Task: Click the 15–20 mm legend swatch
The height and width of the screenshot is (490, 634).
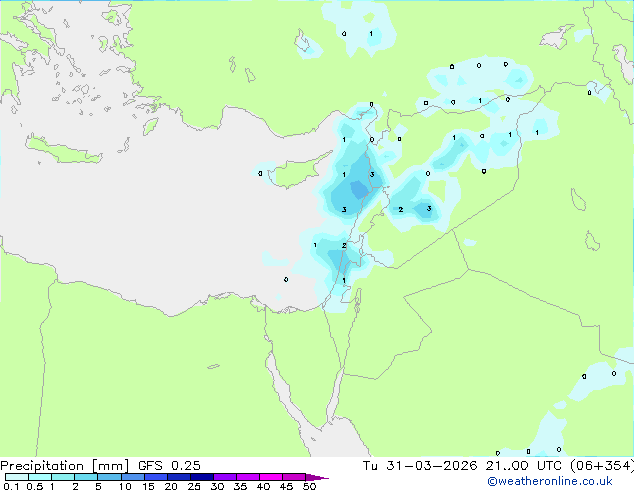Action: coord(155,477)
